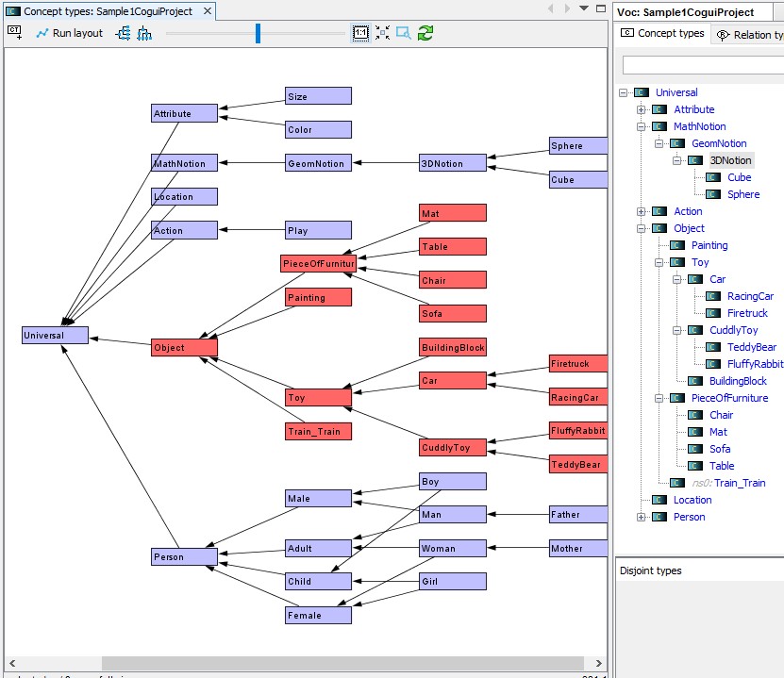Select the Woman node in graph
This screenshot has width=784, height=678.
point(453,548)
